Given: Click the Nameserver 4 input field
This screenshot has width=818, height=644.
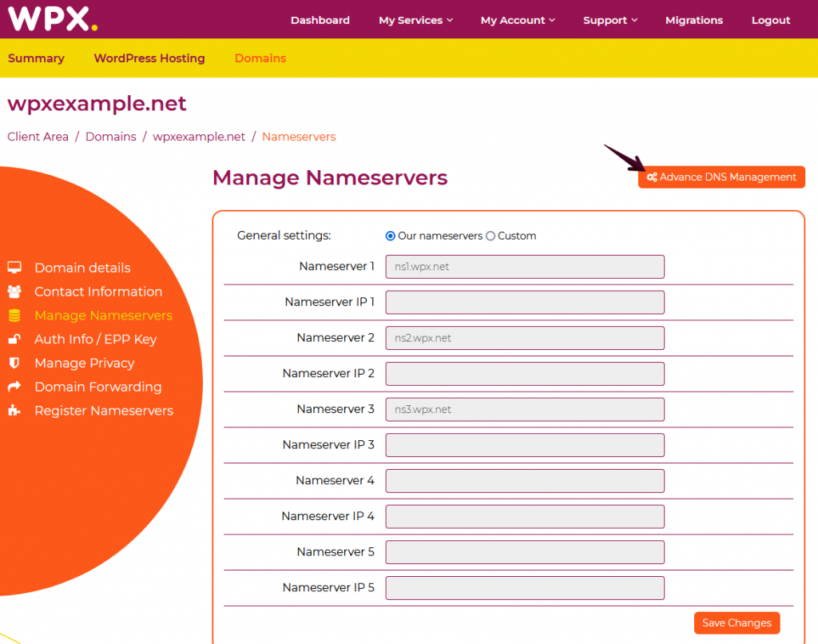Looking at the screenshot, I should pyautogui.click(x=525, y=481).
